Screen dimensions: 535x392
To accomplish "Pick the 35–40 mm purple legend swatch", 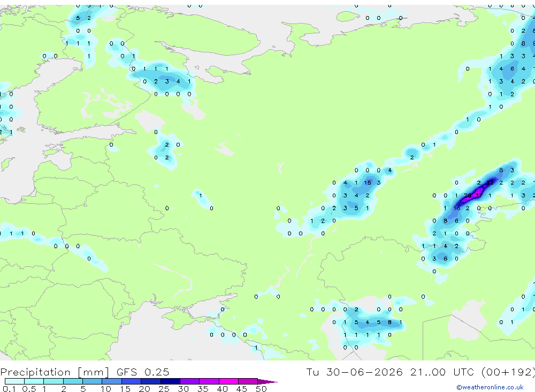I will 209,381.
